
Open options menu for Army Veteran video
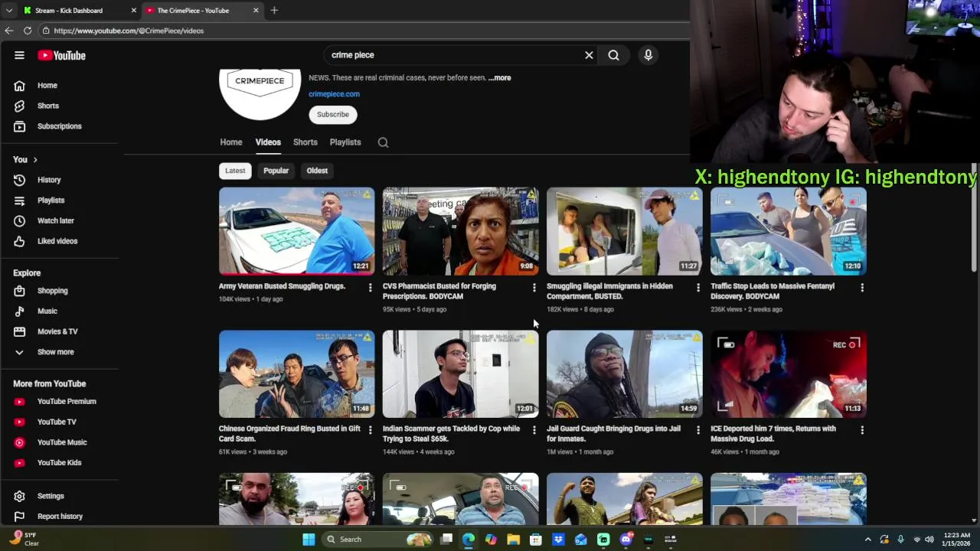click(x=371, y=288)
